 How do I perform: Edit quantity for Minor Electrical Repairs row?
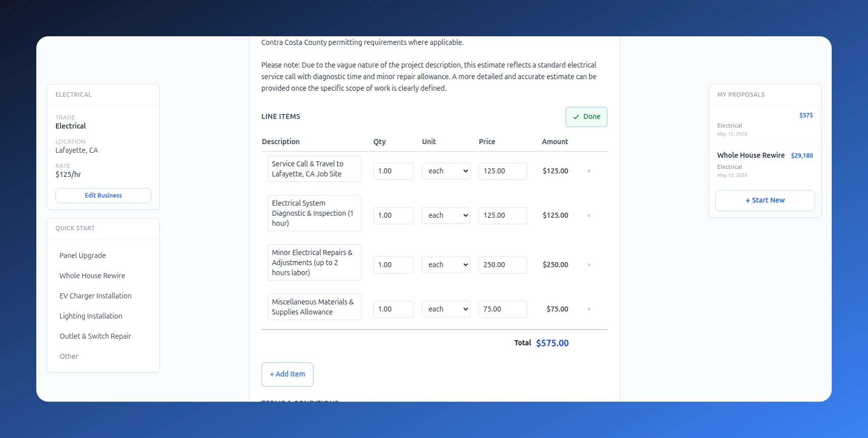[x=394, y=265]
